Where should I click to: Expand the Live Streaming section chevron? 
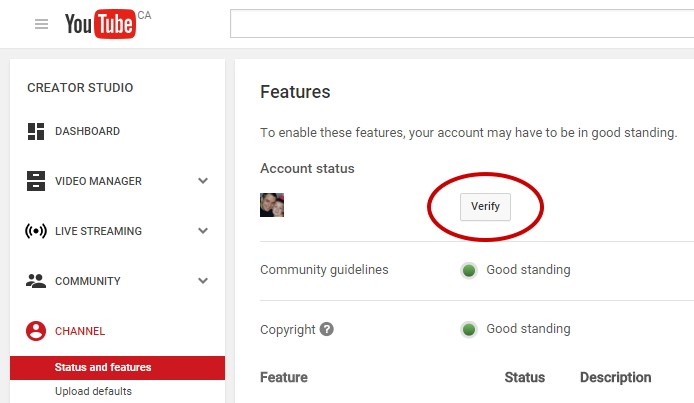point(203,230)
